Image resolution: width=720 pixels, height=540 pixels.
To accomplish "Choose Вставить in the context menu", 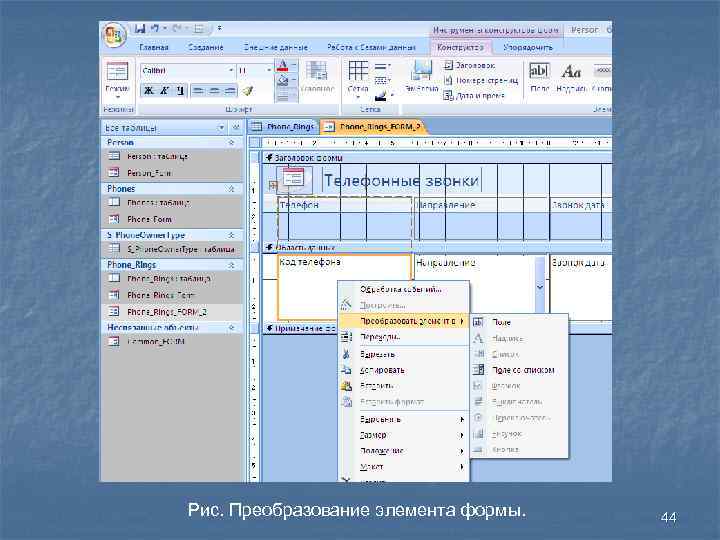I will [x=404, y=386].
